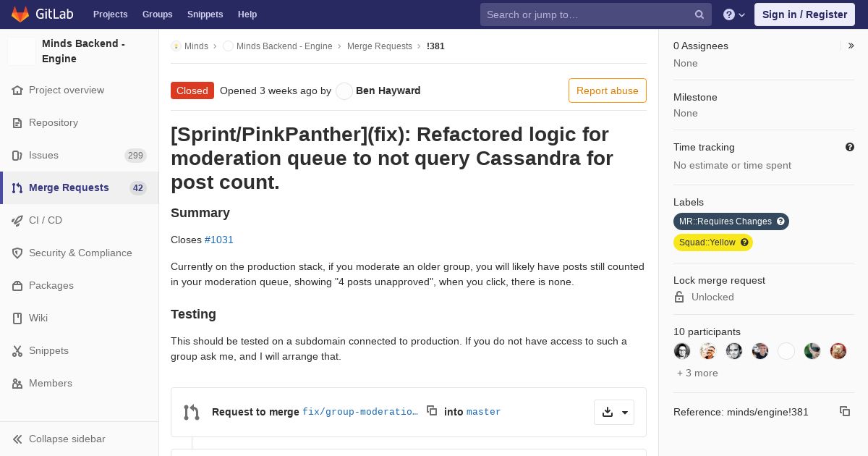Viewport: 868px width, 456px height.
Task: Click Help in the top navbar
Action: (x=247, y=14)
